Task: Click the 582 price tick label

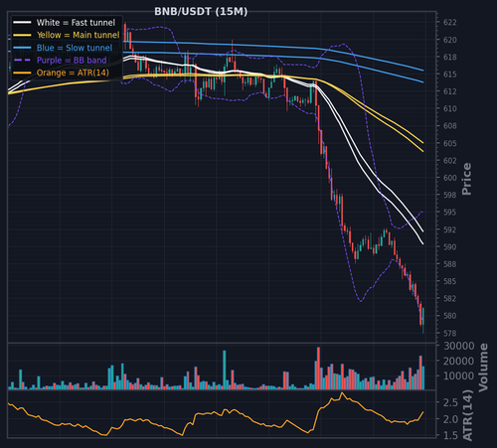Action: click(x=450, y=299)
